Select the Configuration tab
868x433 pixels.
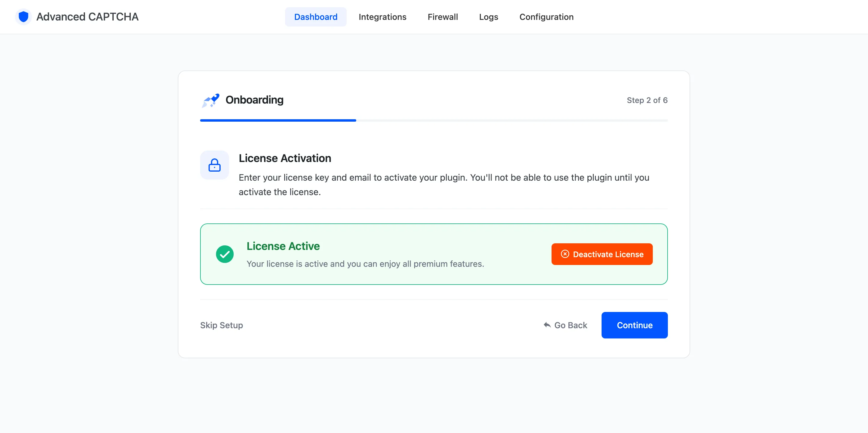546,17
